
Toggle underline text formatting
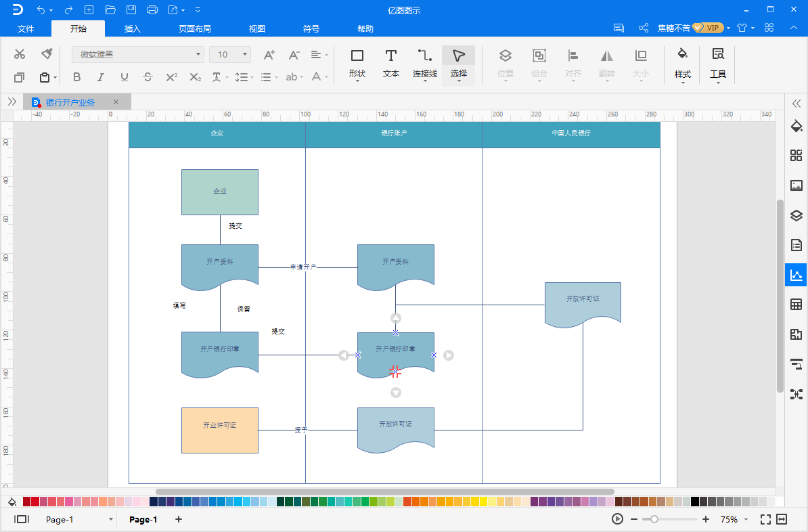click(x=124, y=77)
